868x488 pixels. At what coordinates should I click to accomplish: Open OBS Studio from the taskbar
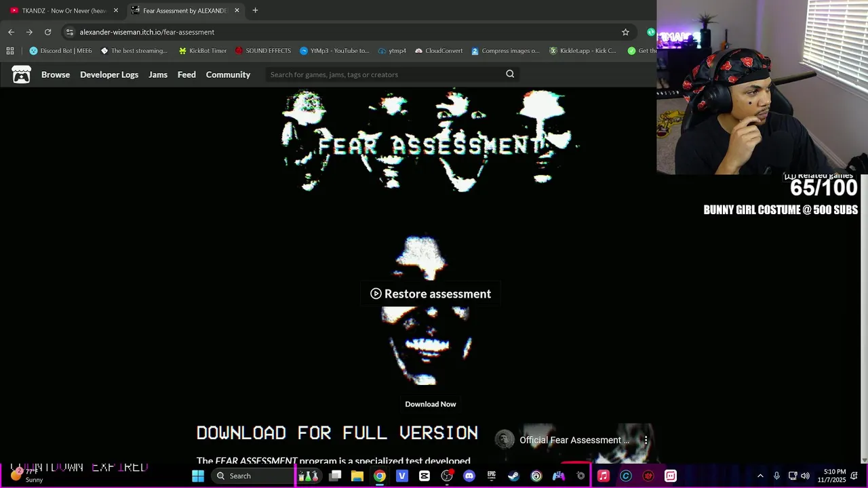click(x=447, y=476)
